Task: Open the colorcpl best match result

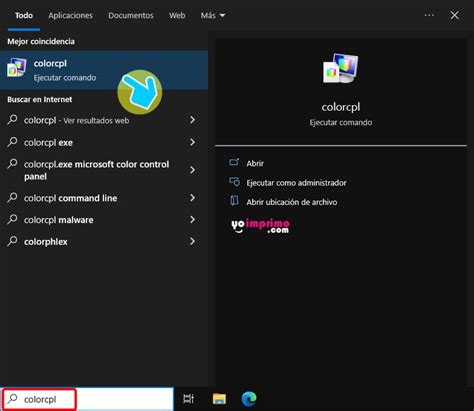Action: [x=104, y=70]
